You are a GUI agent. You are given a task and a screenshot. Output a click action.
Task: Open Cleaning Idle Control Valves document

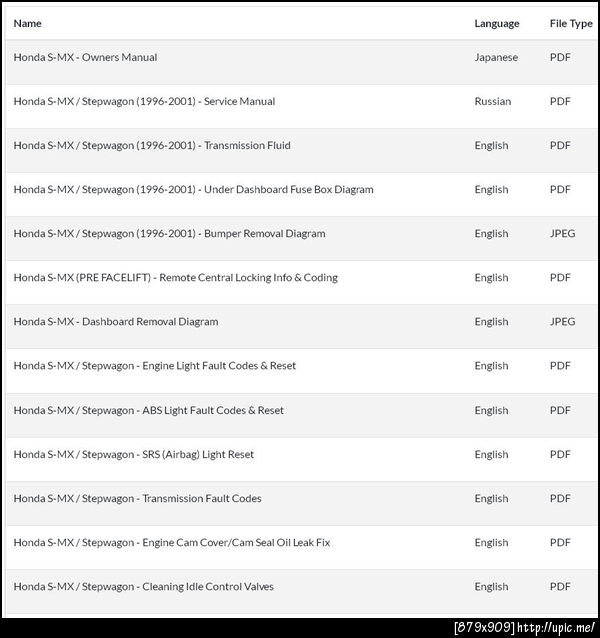point(143,586)
